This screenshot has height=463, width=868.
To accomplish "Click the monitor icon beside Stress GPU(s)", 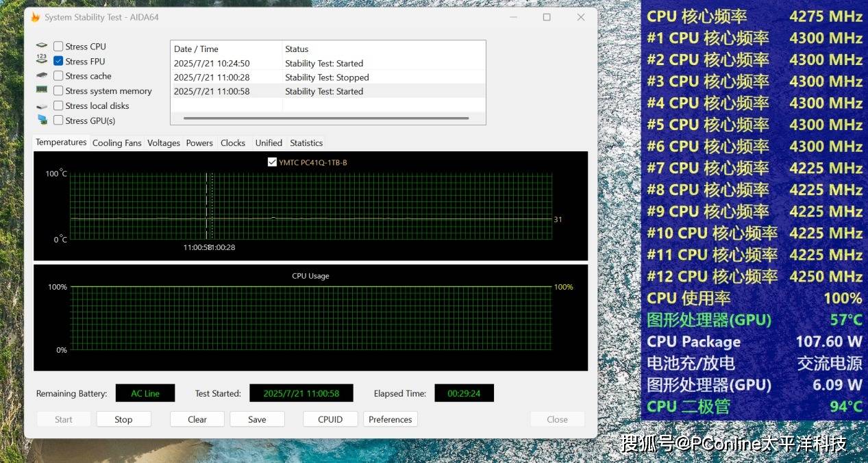I will [x=42, y=120].
